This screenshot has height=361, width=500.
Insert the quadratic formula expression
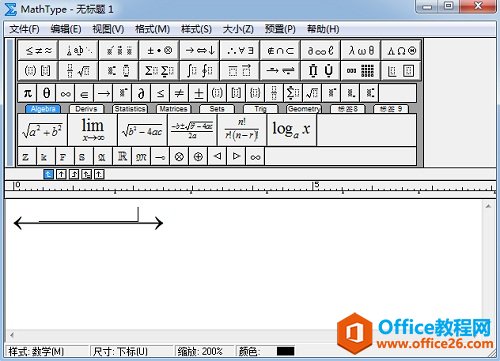[x=192, y=130]
